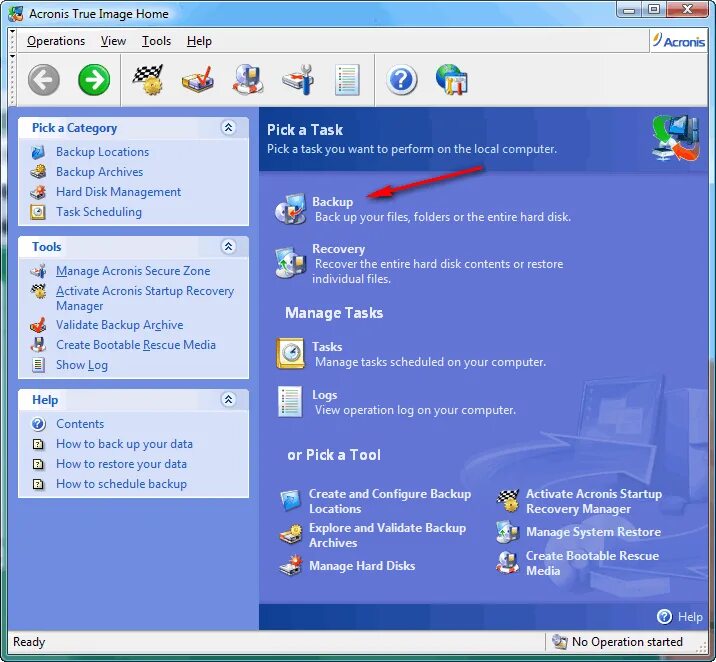Screen dimensions: 716x662
Task: Collapse the Tools sidebar panel
Action: [x=228, y=247]
